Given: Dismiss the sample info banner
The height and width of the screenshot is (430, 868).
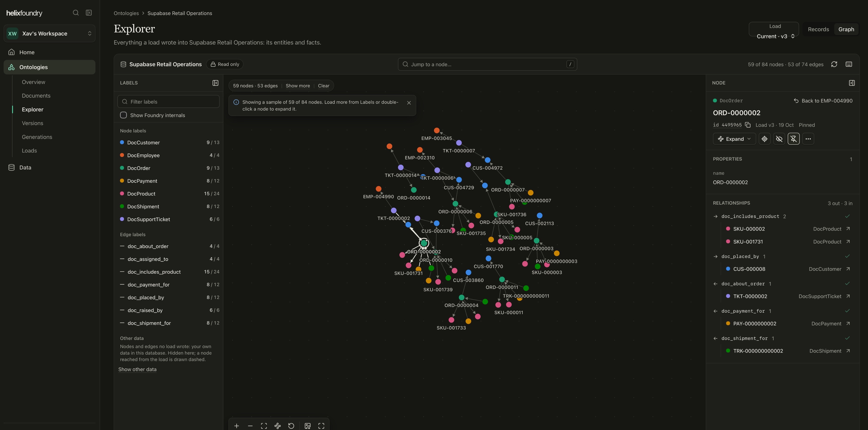Looking at the screenshot, I should coord(409,103).
